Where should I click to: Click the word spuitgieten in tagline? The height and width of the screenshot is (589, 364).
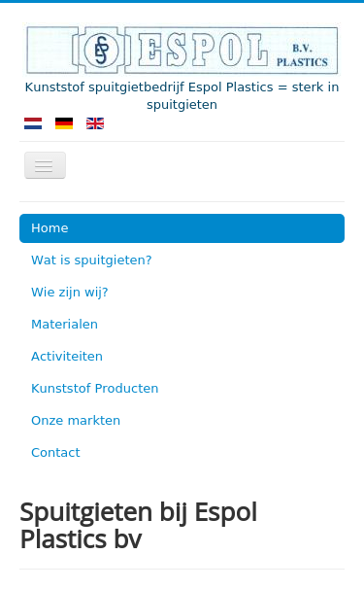click(x=182, y=104)
